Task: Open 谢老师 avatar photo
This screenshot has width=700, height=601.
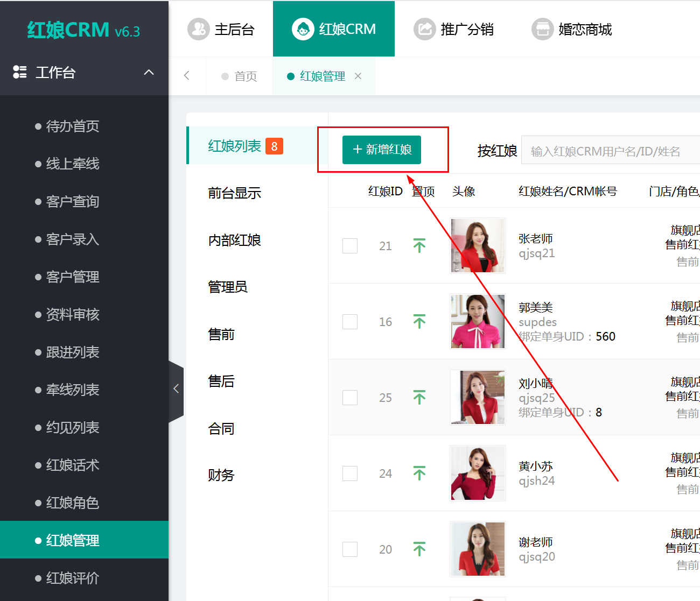Action: pyautogui.click(x=478, y=549)
